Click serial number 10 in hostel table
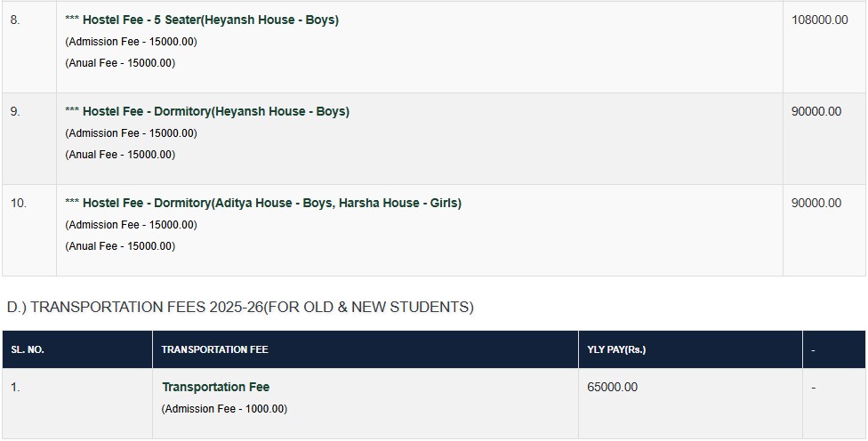Screen dimensions: 868x441 [18, 203]
